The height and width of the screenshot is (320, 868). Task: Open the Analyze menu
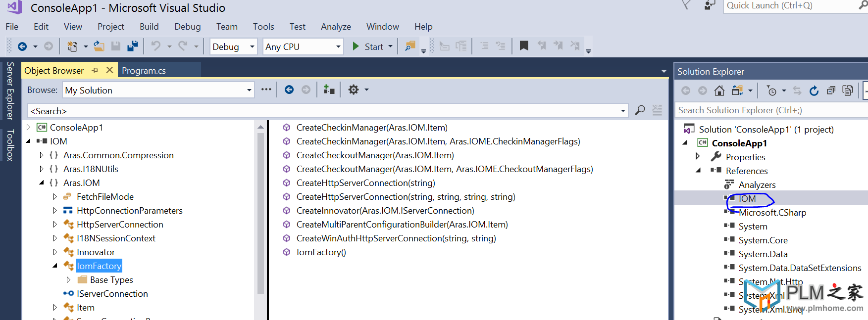coord(336,27)
